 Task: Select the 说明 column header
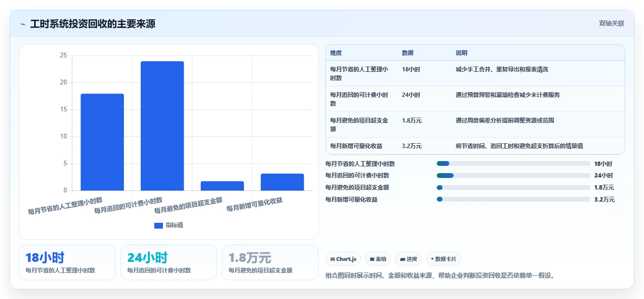pos(462,53)
